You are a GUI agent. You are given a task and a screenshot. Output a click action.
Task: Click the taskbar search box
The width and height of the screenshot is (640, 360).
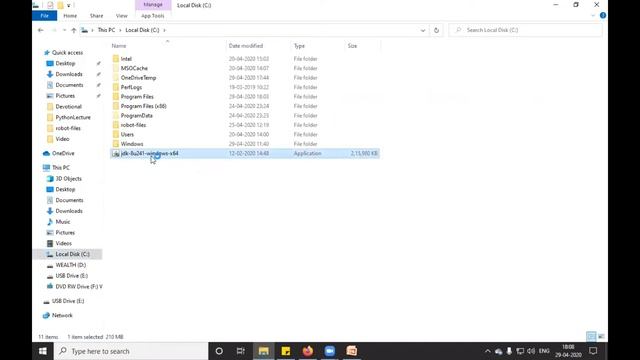coord(131,351)
